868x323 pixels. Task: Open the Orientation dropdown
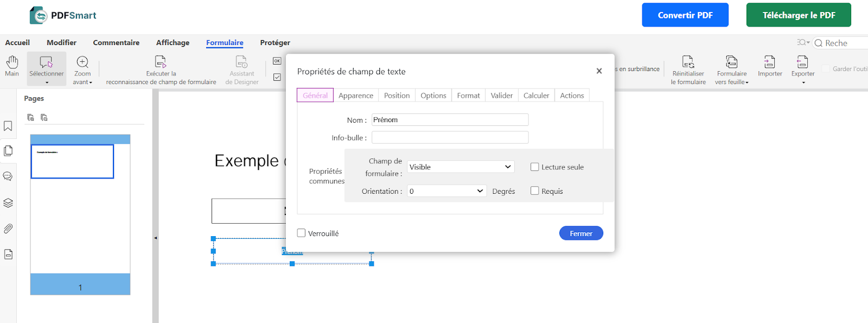tap(446, 191)
